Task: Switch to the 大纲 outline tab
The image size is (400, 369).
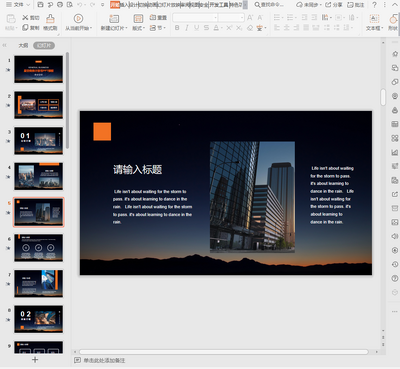Action: click(23, 45)
